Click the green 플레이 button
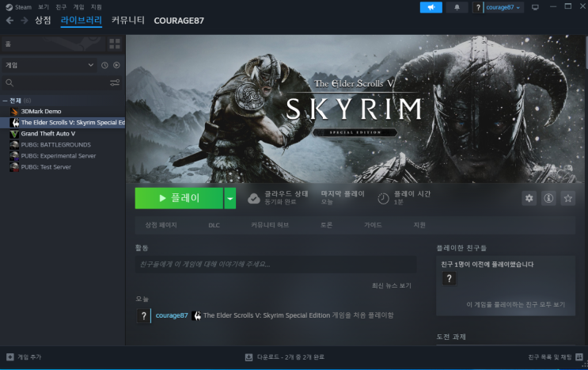The width and height of the screenshot is (588, 370). (x=179, y=198)
